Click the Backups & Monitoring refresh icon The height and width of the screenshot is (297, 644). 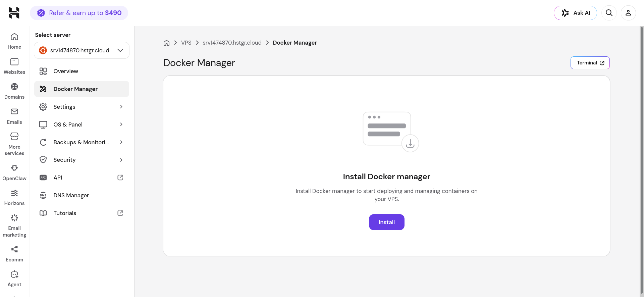(43, 142)
